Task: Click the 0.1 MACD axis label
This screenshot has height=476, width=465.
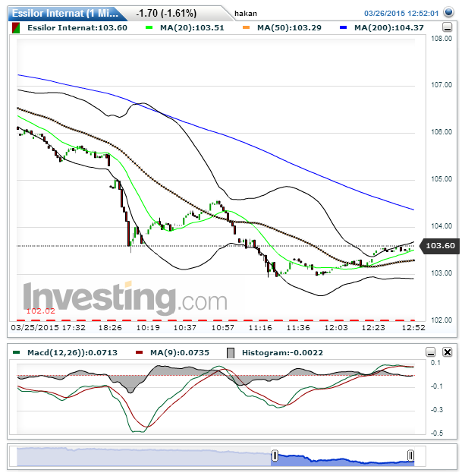Action: [435, 363]
